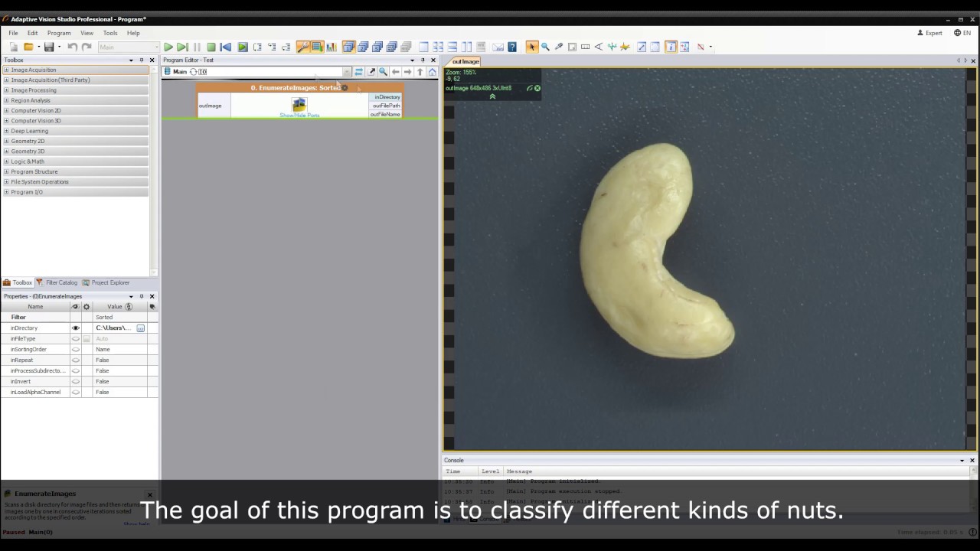The width and height of the screenshot is (980, 551).
Task: Toggle the blue info 'i' overlay icon
Action: (x=671, y=47)
